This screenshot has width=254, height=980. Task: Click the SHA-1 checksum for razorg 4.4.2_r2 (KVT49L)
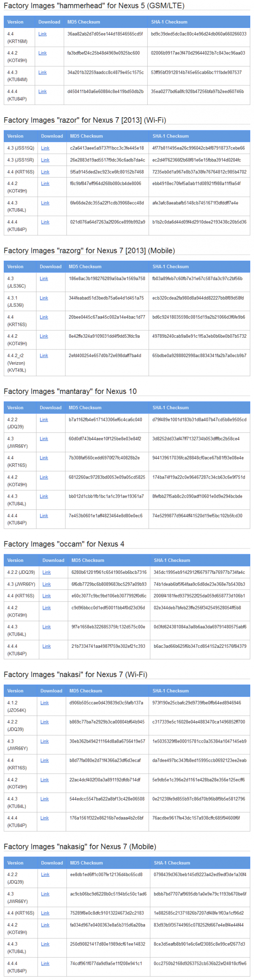pyautogui.click(x=199, y=355)
